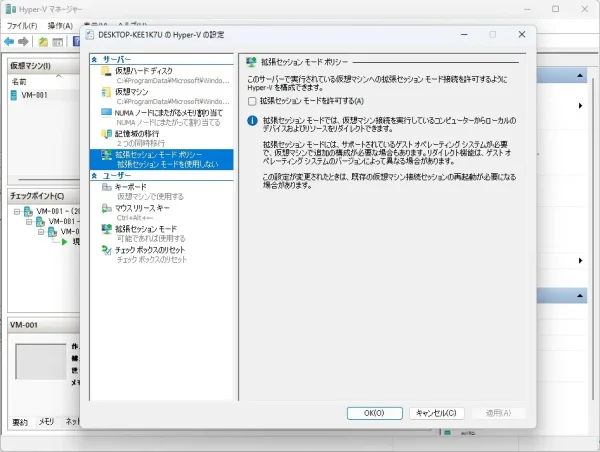Screen dimensions: 600x452
Task: Click Ctrl+Alt+← value text
Action: pos(135,218)
